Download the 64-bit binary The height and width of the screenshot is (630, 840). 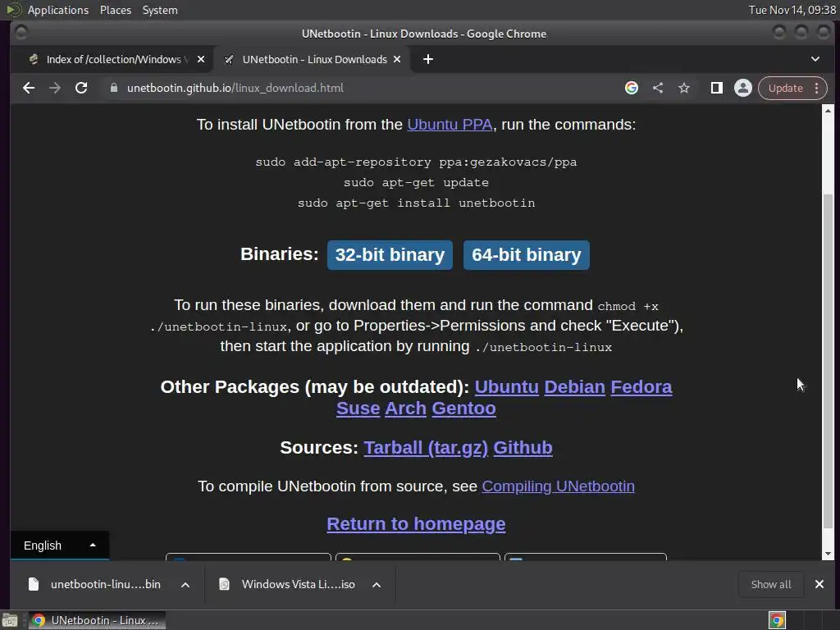click(526, 255)
